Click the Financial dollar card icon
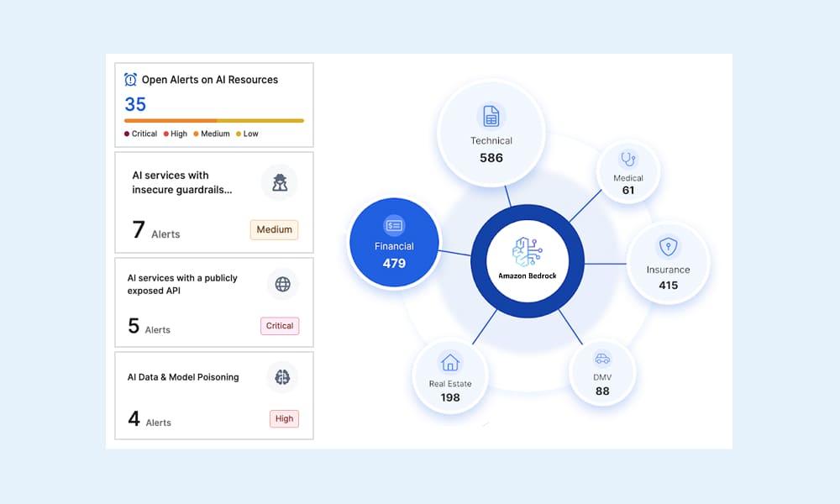 pyautogui.click(x=394, y=225)
